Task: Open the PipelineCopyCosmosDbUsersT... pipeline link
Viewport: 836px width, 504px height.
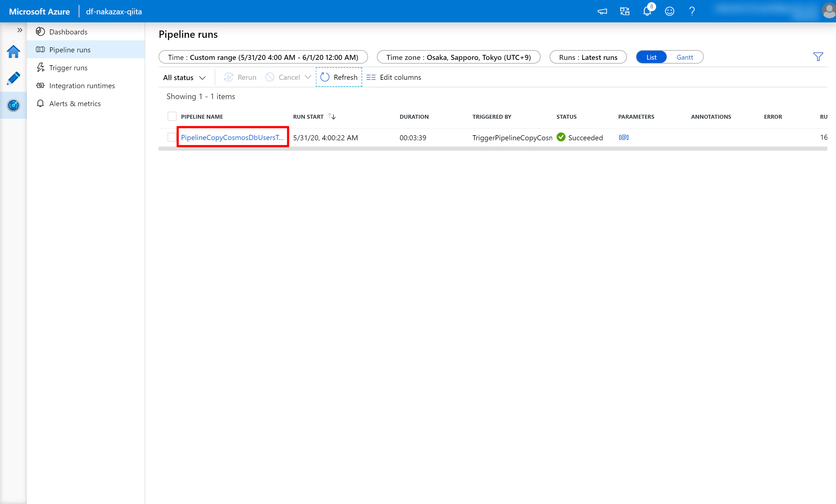Action: (x=232, y=137)
